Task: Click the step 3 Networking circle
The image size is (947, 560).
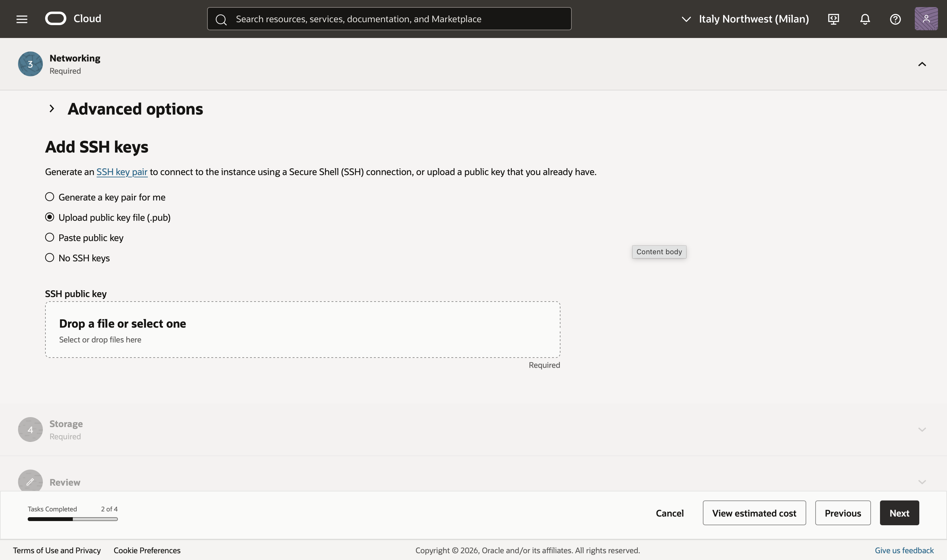Action: 30,64
